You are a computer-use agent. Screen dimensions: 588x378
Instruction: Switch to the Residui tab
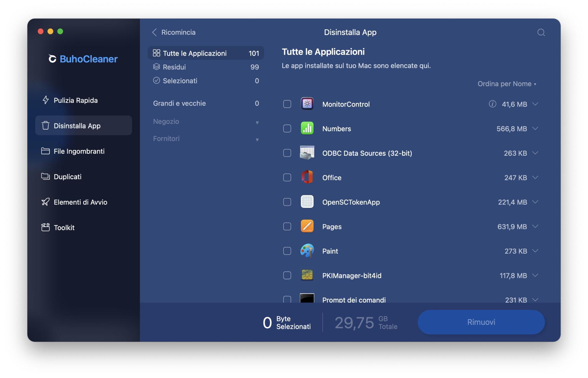click(174, 67)
